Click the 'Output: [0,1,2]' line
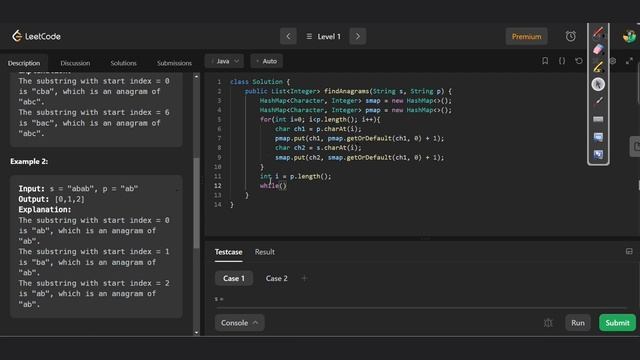 [51, 199]
